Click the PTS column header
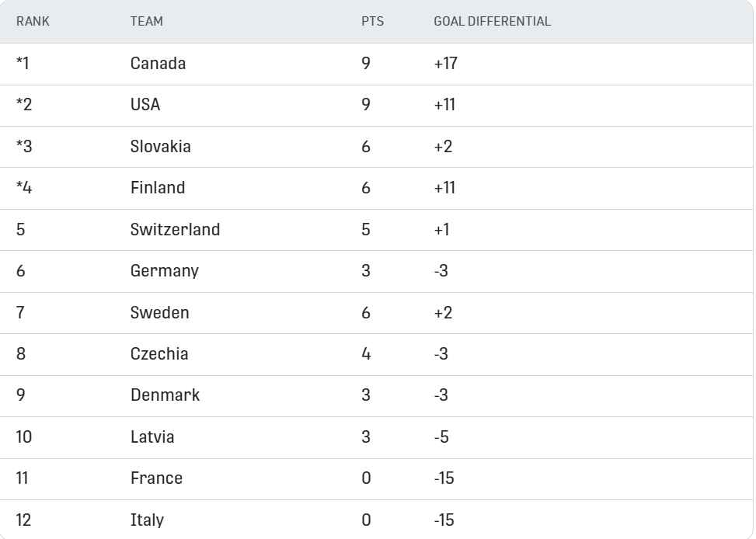 tap(372, 22)
